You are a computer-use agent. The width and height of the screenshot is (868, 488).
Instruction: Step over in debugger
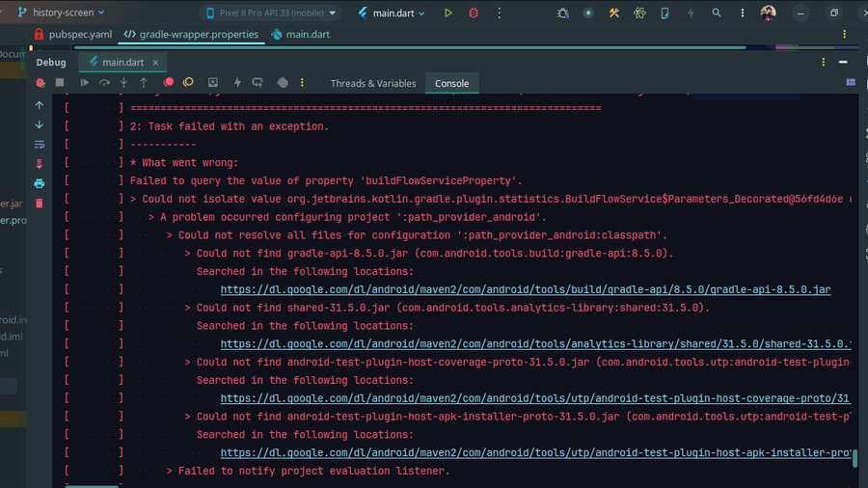[x=104, y=82]
